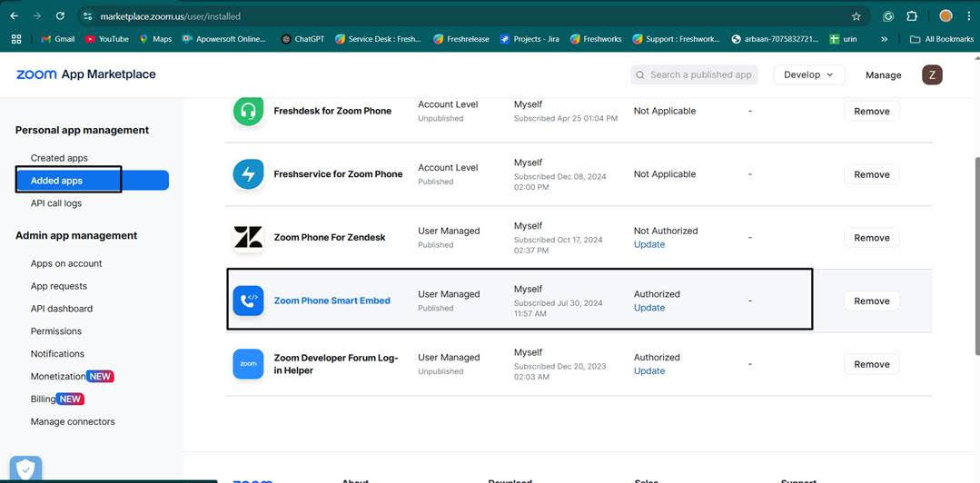Screen dimensions: 980x483
Task: Open the Grammarly extension icon
Action: point(888,16)
